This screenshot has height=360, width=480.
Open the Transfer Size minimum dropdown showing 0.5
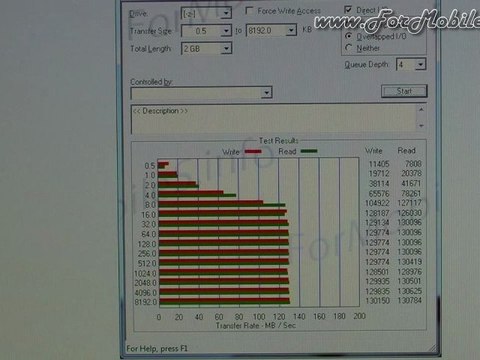[226, 31]
